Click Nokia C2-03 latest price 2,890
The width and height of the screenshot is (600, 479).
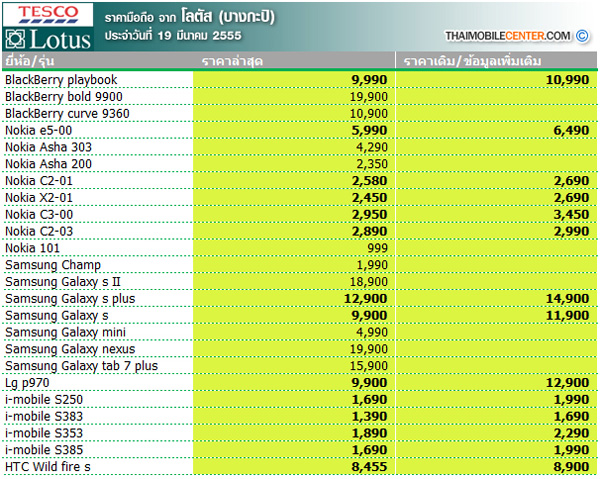(x=369, y=231)
